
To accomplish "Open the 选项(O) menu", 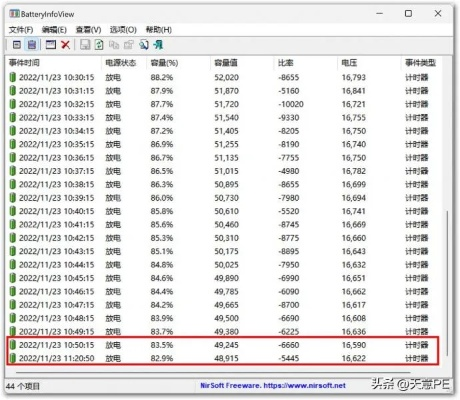I will click(x=123, y=30).
